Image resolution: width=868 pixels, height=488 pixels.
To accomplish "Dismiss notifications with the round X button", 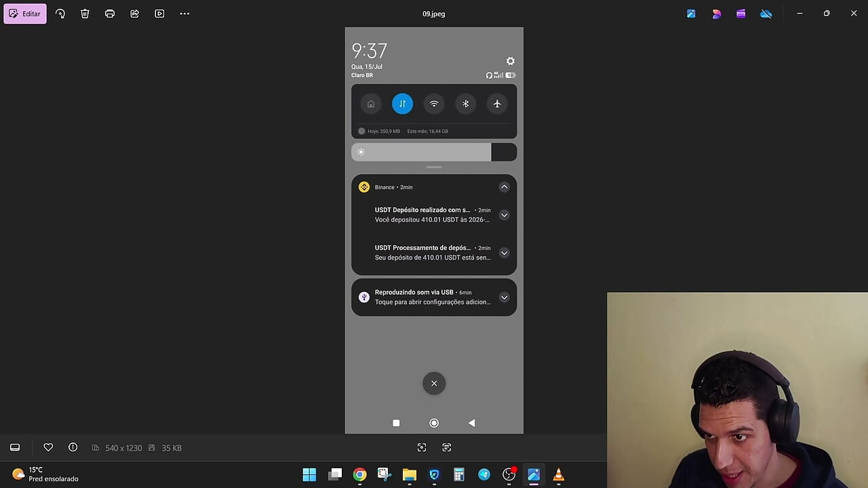I will 434,383.
